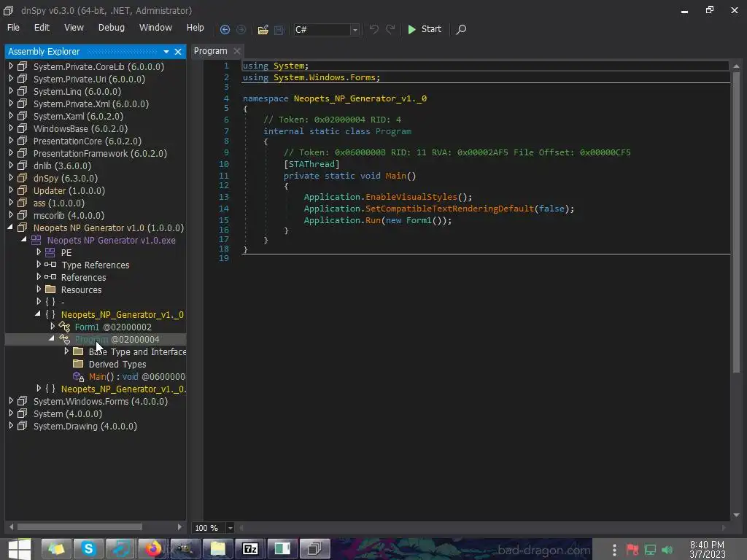Open 7-Zip from the taskbar
This screenshot has height=560, width=747.
(251, 549)
